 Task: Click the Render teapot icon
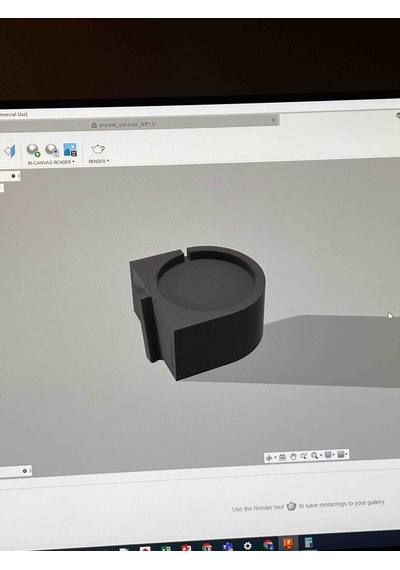tap(98, 149)
